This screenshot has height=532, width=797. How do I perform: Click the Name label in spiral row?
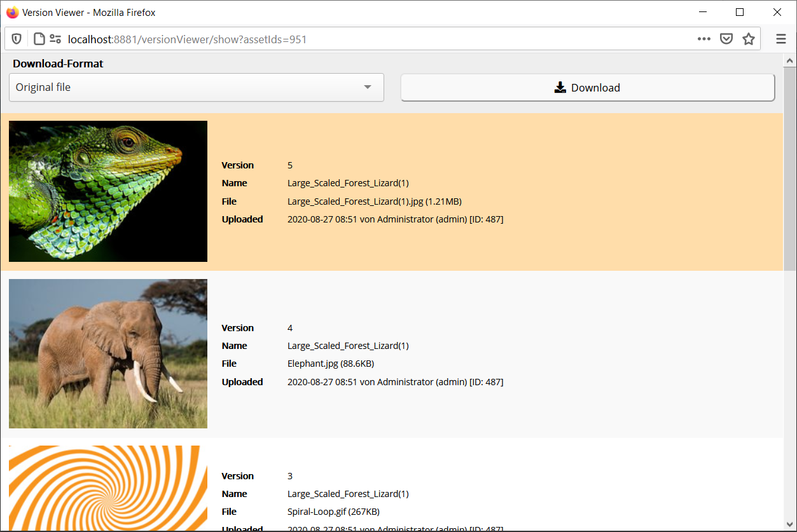(234, 494)
